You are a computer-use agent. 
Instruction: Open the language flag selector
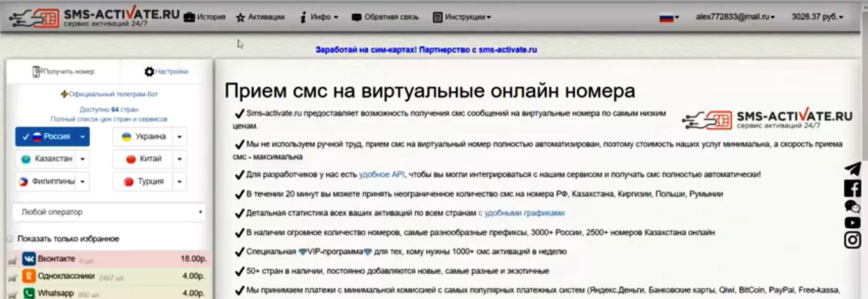coord(669,18)
